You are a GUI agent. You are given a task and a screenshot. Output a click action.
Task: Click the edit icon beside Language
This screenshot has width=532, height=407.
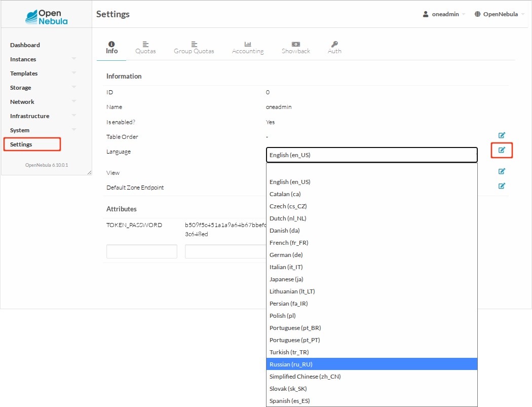[502, 150]
